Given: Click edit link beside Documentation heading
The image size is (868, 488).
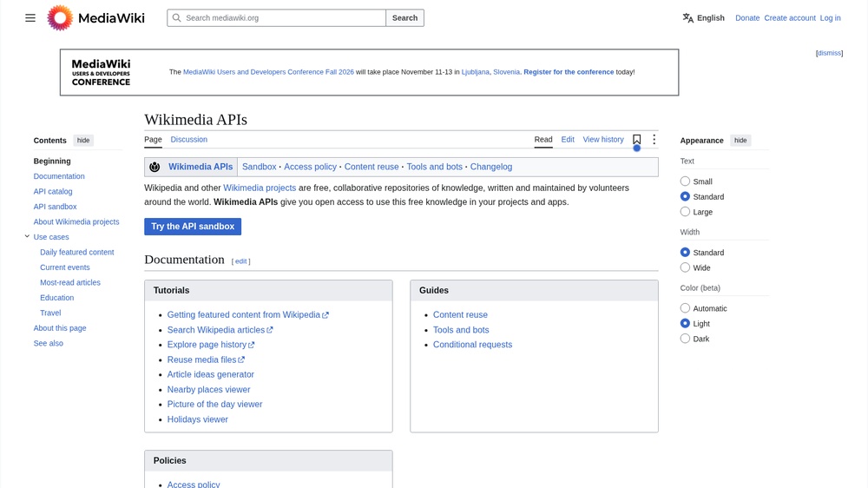Looking at the screenshot, I should [240, 260].
